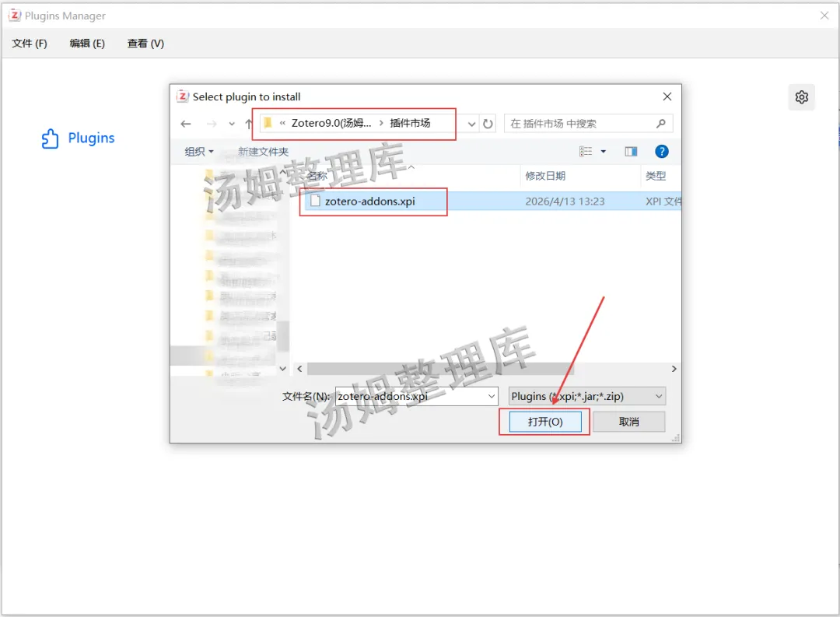Click the 新建文件夹 button
Viewport: 840px width, 617px height.
point(263,152)
